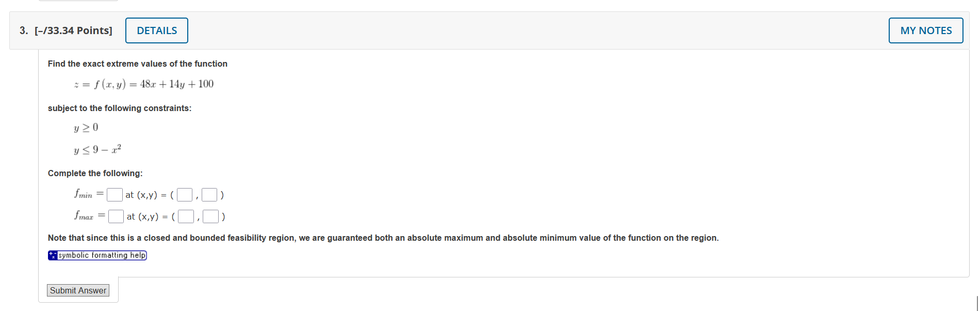Viewport: 980px width, 311px height.
Task: Click the fmax value input box
Action: [x=116, y=216]
